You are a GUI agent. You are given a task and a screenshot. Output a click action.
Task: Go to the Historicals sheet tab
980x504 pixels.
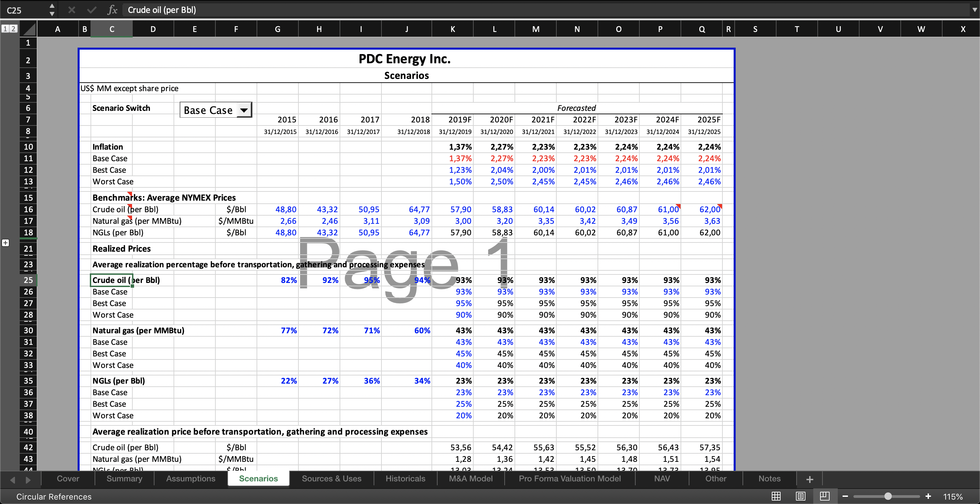(405, 478)
